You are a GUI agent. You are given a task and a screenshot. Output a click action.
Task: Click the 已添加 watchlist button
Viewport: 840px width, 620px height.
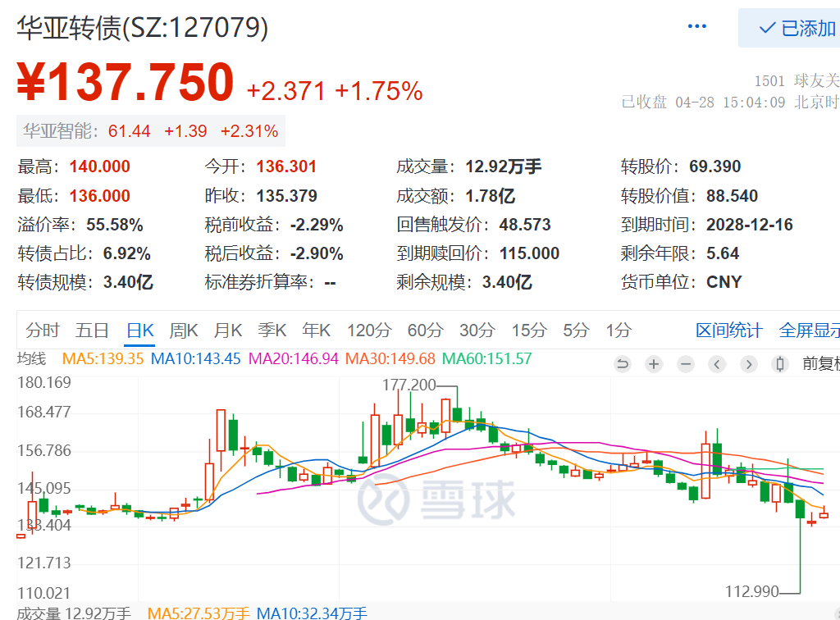click(789, 28)
